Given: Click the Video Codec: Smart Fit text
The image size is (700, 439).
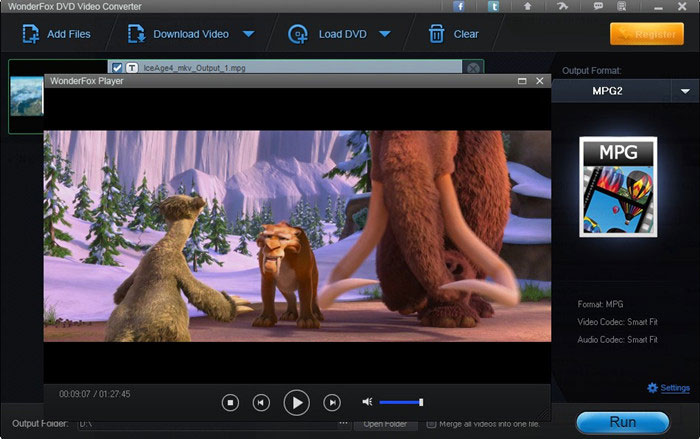Looking at the screenshot, I should 617,322.
